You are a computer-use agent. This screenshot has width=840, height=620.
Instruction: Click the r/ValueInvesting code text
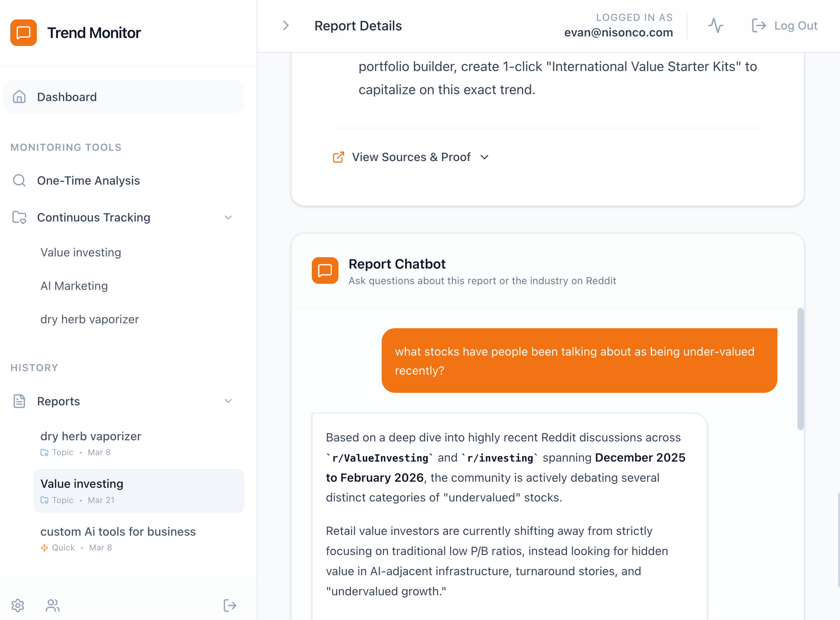380,458
